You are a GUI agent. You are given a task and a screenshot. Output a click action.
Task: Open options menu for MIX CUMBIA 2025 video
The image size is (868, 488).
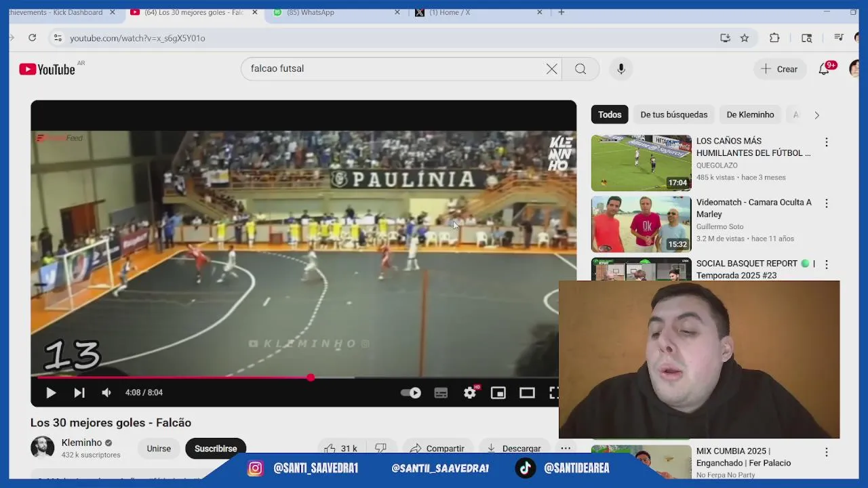(x=826, y=452)
